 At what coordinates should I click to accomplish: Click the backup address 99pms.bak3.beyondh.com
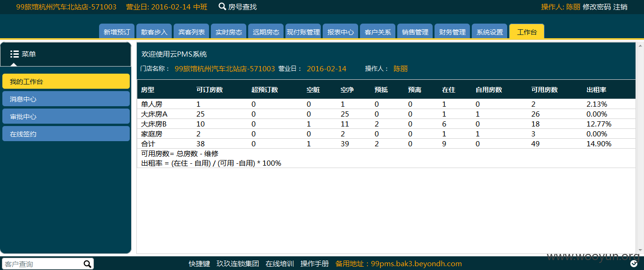417,263
